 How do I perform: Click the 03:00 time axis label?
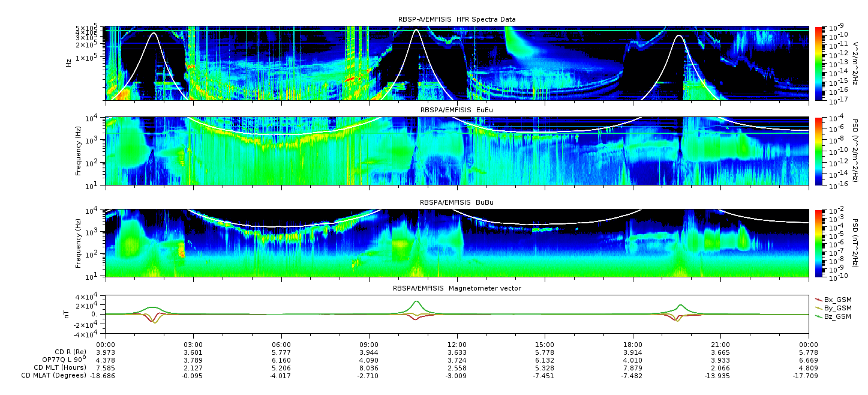[193, 345]
